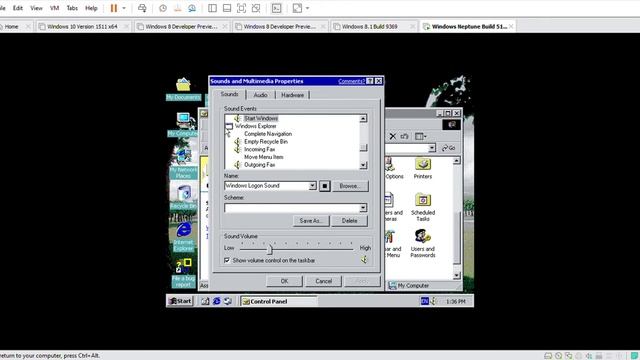This screenshot has height=360, width=640.
Task: Switch to the Home tab
Action: (11, 27)
